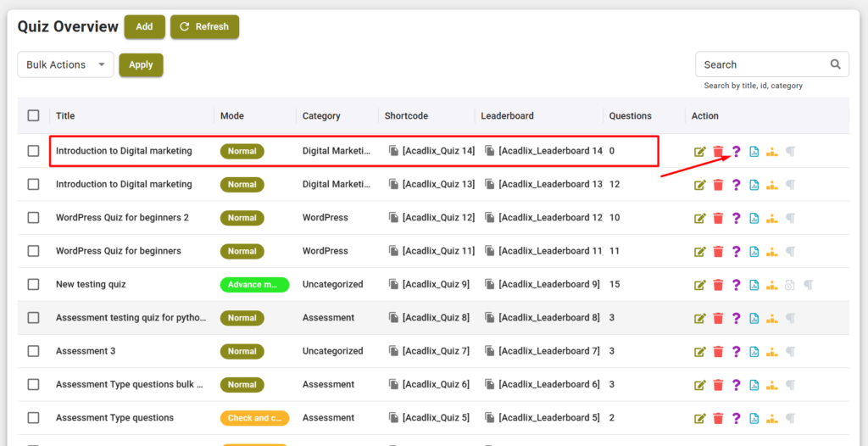This screenshot has width=868, height=446.
Task: Click the Category column header
Action: 321,116
